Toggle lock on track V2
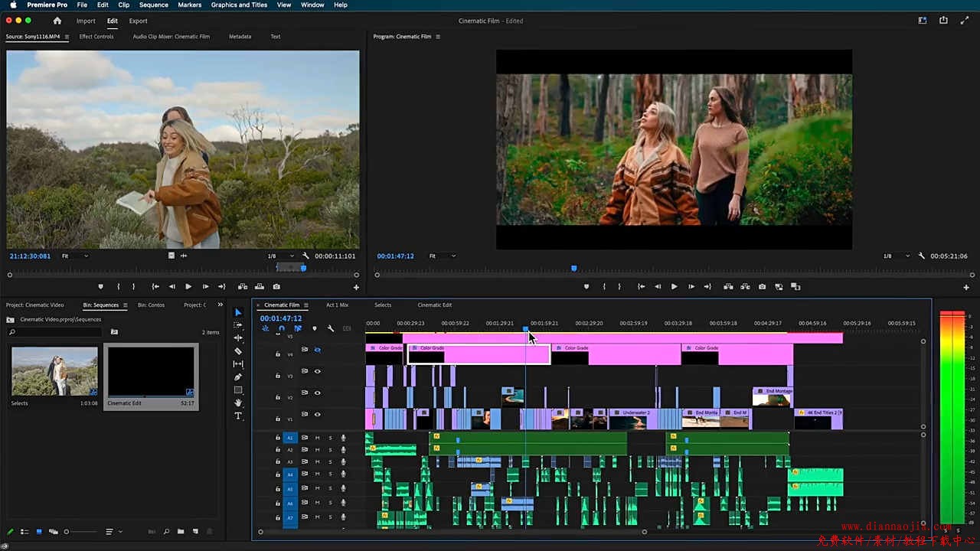 coord(278,398)
